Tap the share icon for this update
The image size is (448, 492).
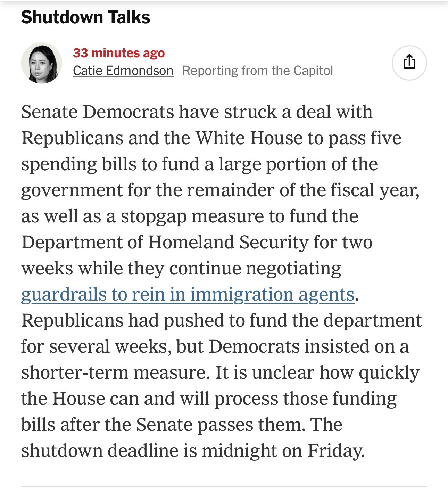pyautogui.click(x=409, y=63)
